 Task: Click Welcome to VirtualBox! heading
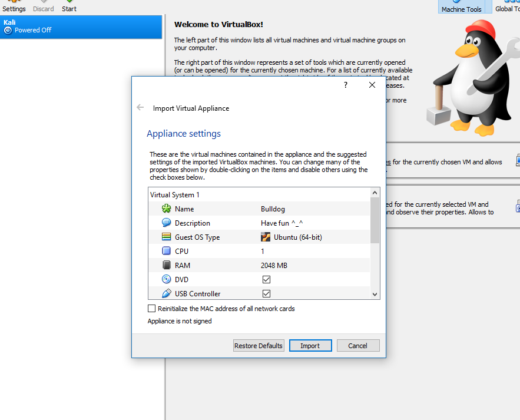click(218, 25)
